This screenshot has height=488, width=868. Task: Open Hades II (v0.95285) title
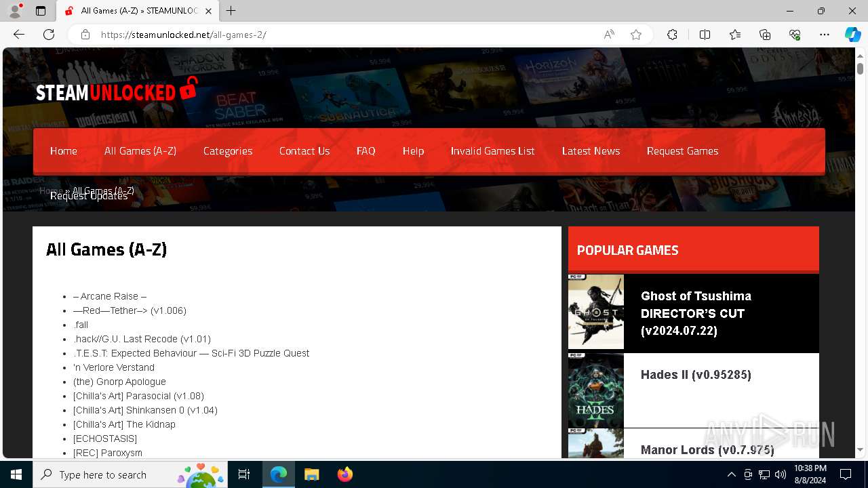pos(696,375)
